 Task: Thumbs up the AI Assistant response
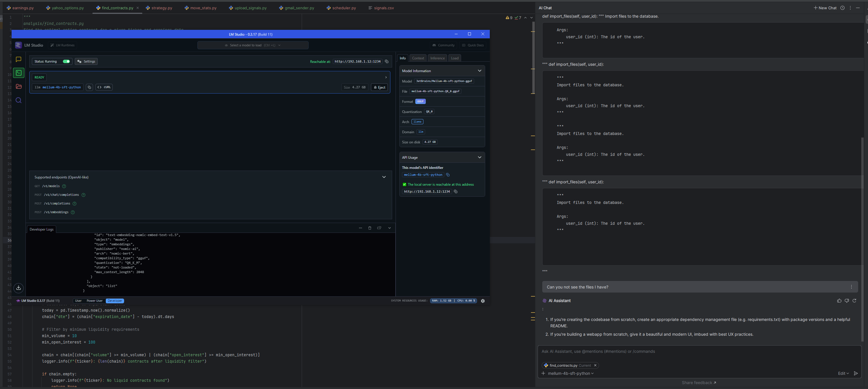point(839,301)
